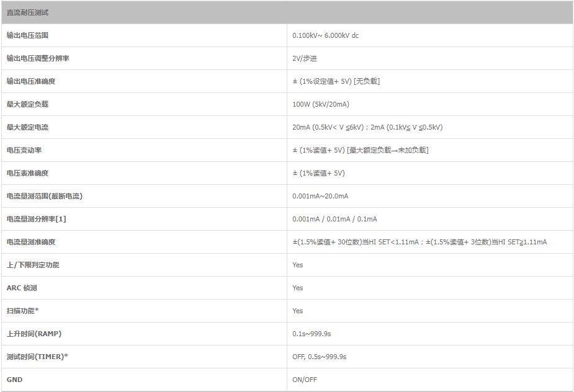
Task: Click the 0.001mA~20.0mA value
Action: [320, 196]
